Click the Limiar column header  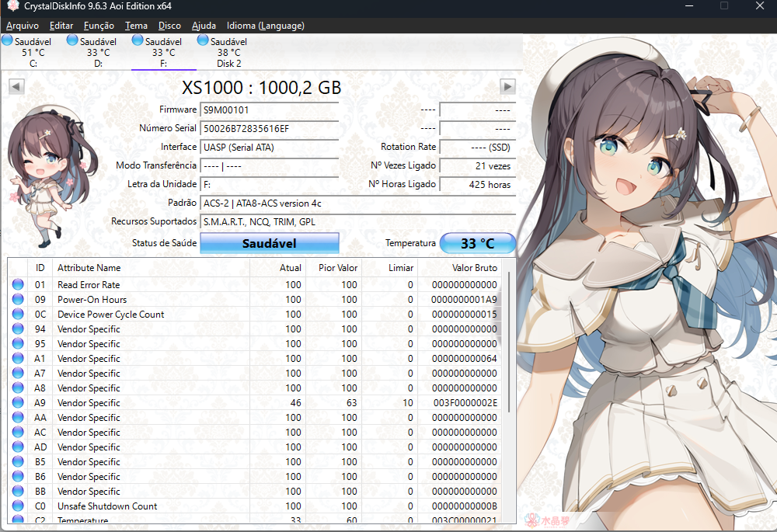point(390,267)
